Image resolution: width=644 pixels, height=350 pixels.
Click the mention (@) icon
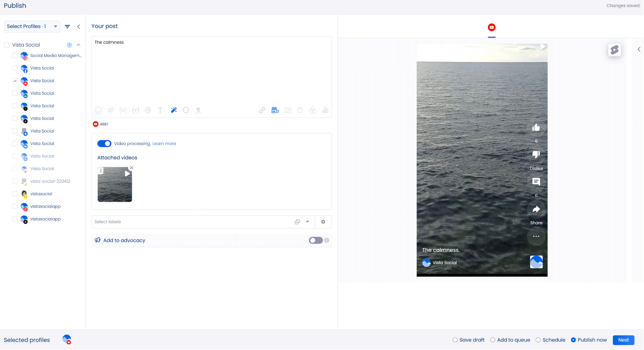148,110
